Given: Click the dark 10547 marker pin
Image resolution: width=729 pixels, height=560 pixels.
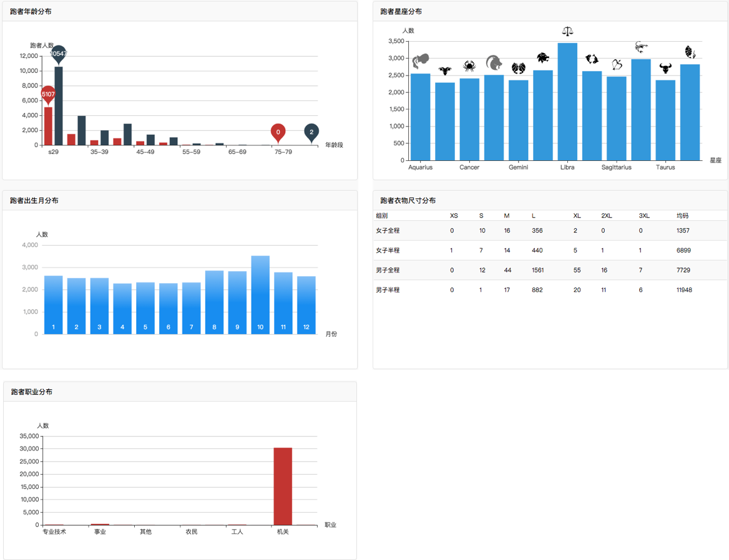Looking at the screenshot, I should [x=59, y=54].
